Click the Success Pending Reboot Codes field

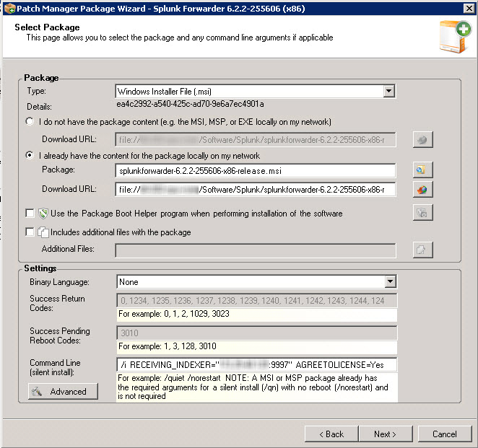tap(256, 333)
